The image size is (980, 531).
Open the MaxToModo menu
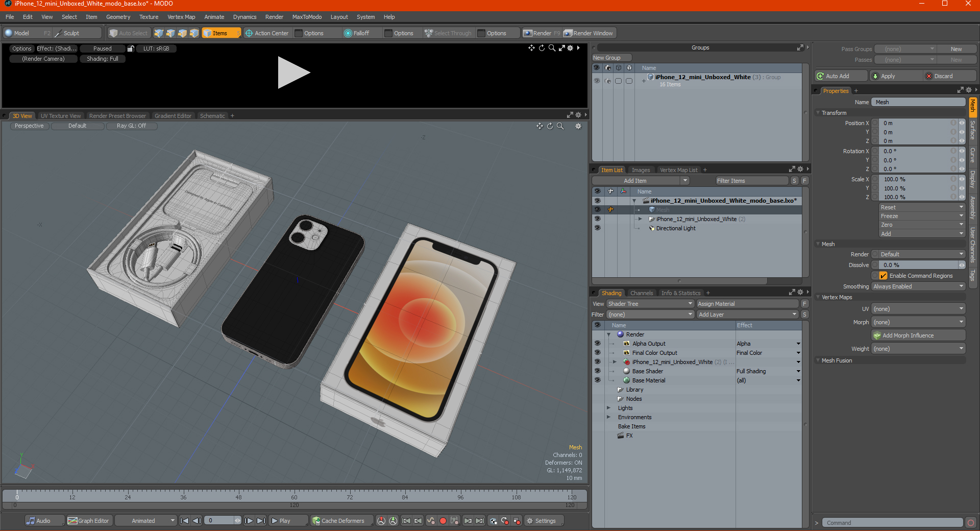(x=307, y=17)
